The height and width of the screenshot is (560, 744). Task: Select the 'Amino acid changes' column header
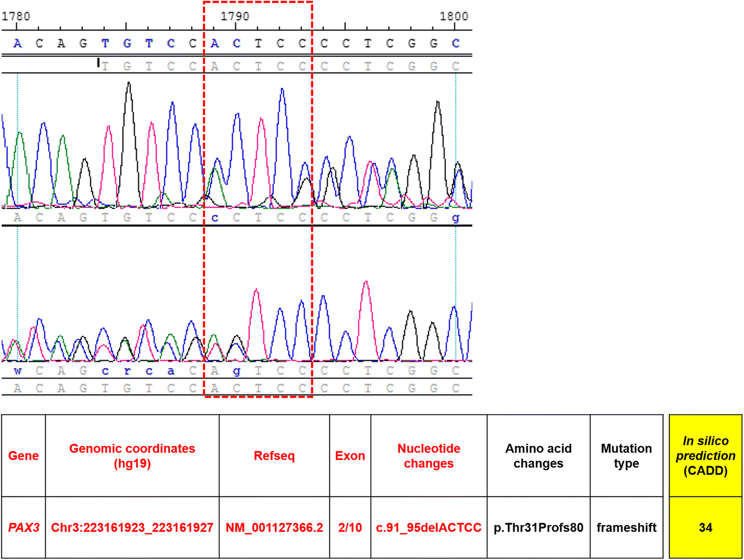[538, 456]
